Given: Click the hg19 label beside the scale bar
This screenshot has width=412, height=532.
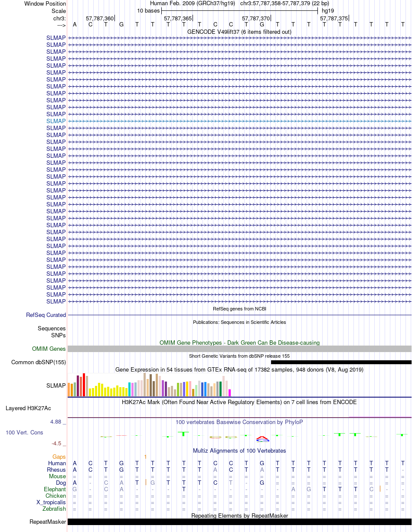Looking at the screenshot, I should pos(327,10).
